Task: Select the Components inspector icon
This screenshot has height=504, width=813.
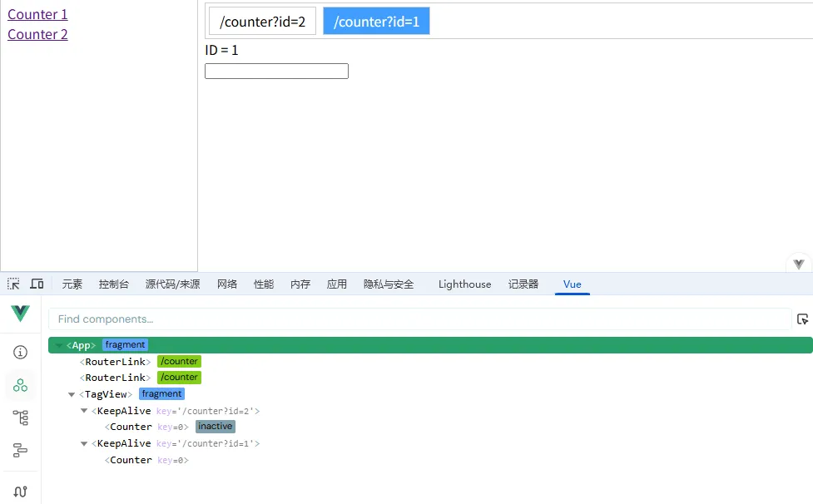Action: (20, 385)
